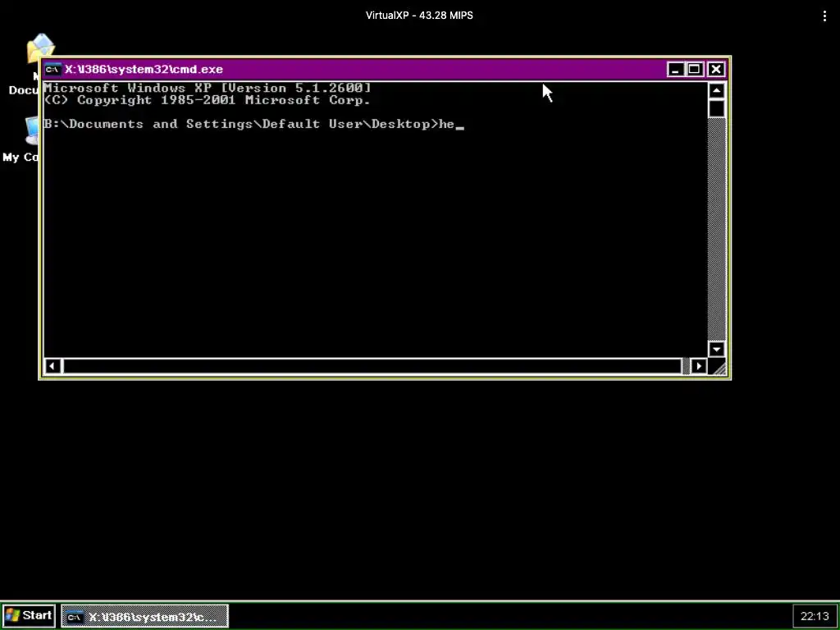The height and width of the screenshot is (630, 840).
Task: Click the taskbar clock showing 22:13
Action: (x=815, y=617)
